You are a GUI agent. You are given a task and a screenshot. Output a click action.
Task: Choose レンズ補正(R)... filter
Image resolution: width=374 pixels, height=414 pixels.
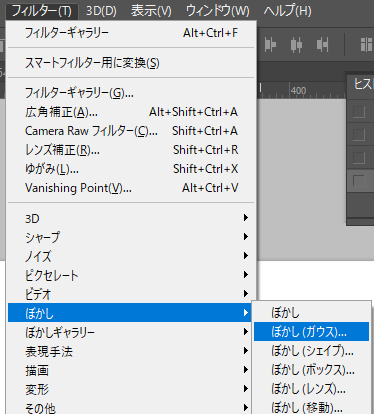click(x=131, y=150)
